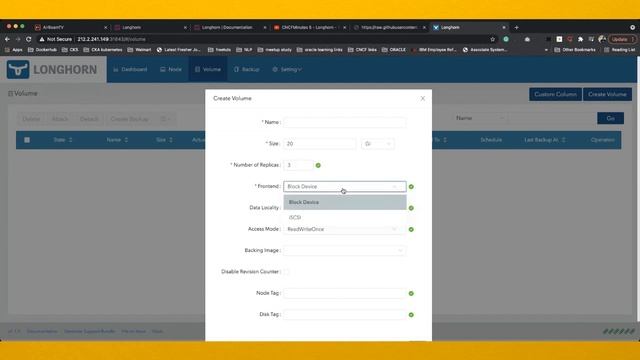The width and height of the screenshot is (640, 360).
Task: Click the Longhorn bull logo icon
Action: coord(18,69)
